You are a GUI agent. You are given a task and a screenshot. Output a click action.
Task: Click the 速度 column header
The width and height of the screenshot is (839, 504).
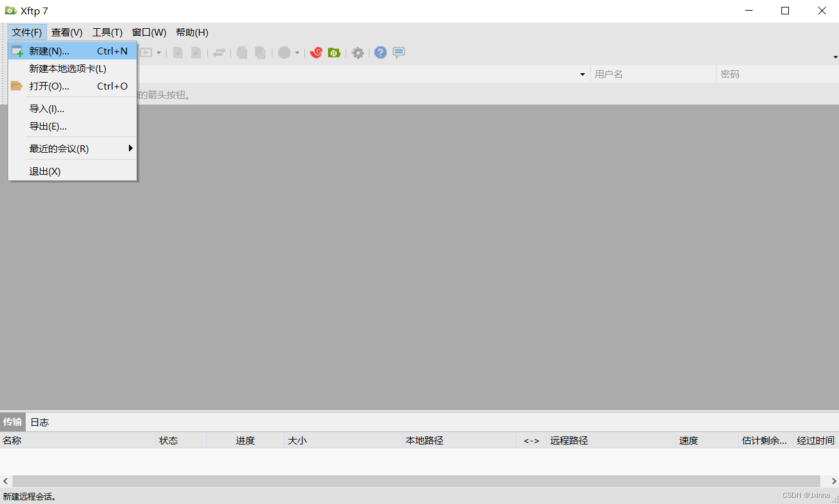pyautogui.click(x=708, y=441)
